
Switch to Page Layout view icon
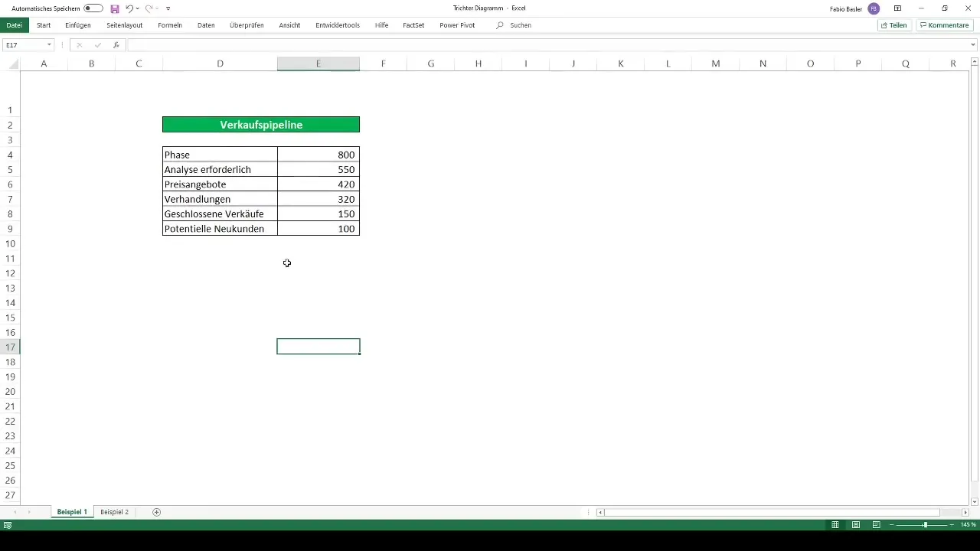pyautogui.click(x=856, y=525)
